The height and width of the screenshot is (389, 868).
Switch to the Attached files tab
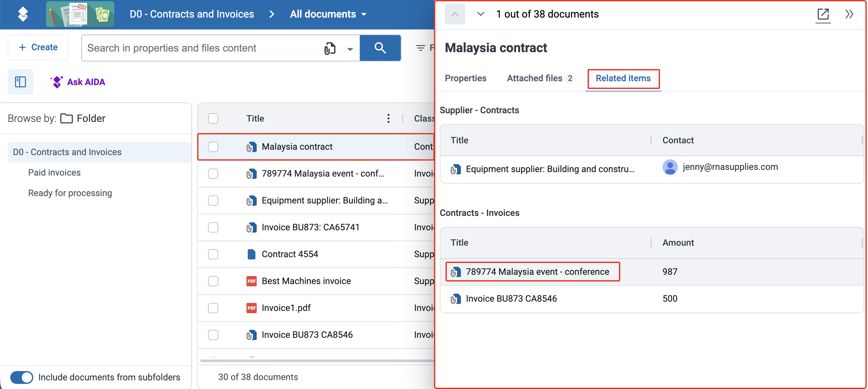click(540, 78)
